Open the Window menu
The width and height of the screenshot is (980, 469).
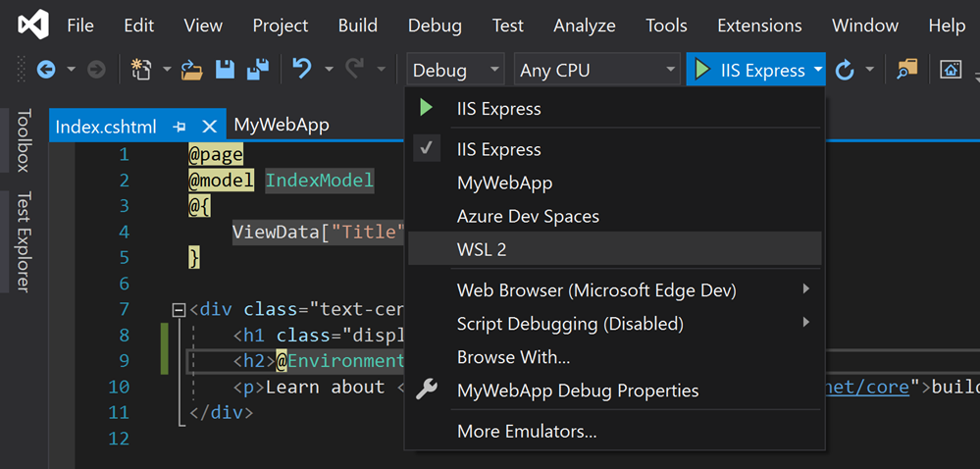865,26
